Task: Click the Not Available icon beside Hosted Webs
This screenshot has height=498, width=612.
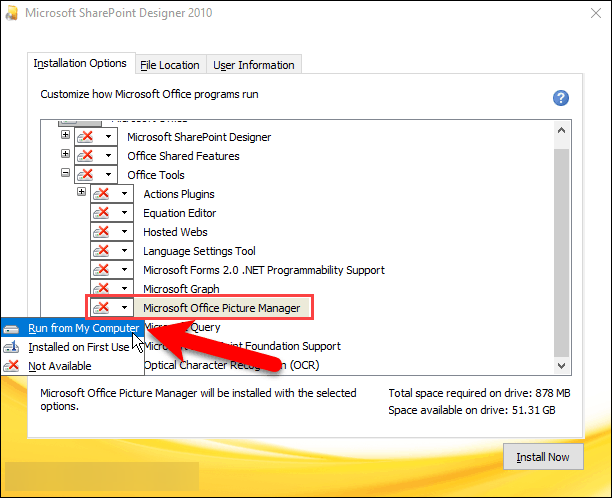Action: [101, 232]
